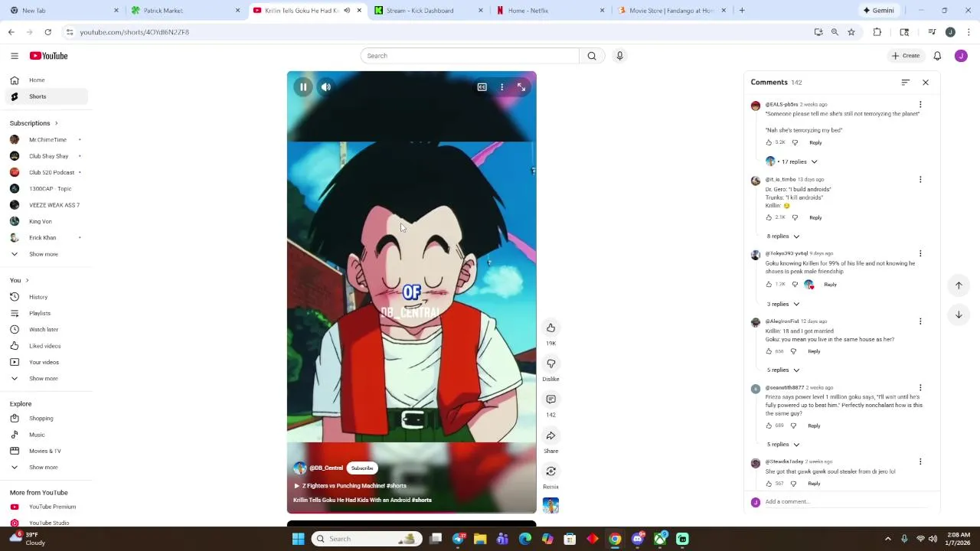
Task: Open watch History
Action: pyautogui.click(x=46, y=297)
